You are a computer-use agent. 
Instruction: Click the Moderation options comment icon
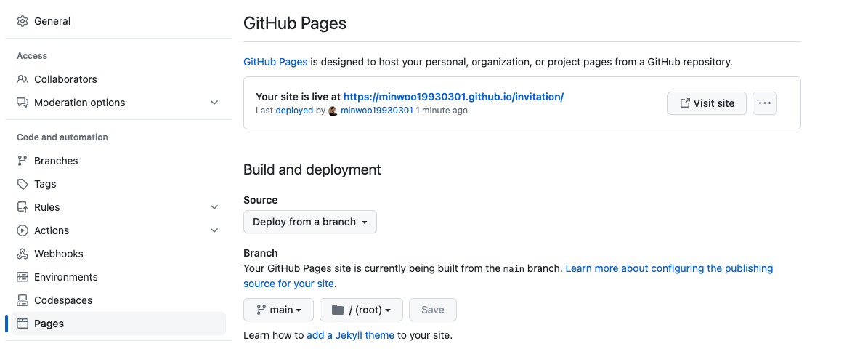[22, 103]
